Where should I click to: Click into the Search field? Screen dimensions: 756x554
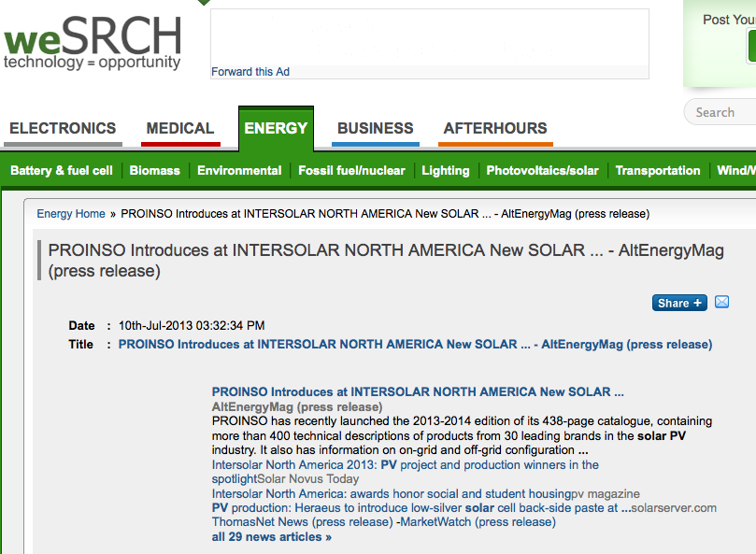pos(720,112)
